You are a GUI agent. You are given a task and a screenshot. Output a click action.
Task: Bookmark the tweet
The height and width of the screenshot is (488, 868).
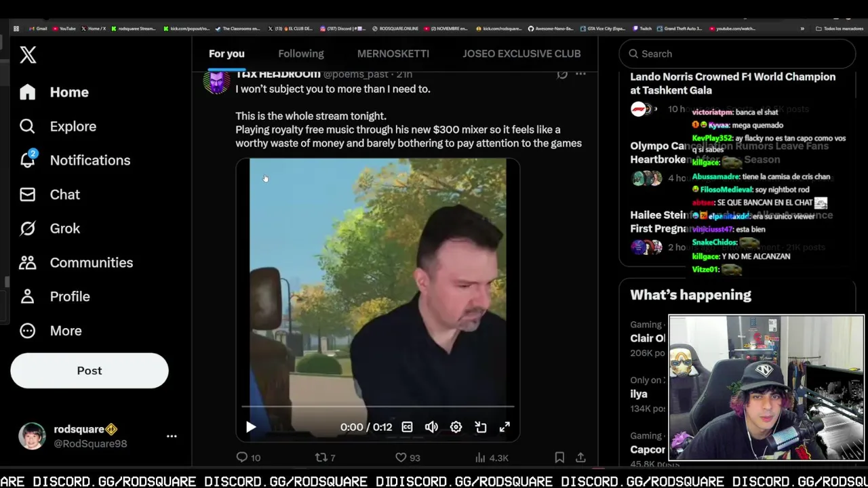pos(559,457)
